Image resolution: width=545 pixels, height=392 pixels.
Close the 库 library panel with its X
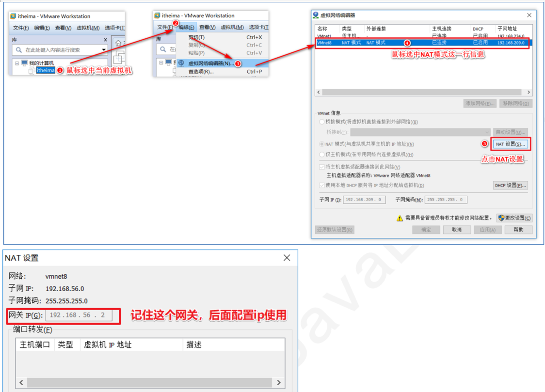[x=105, y=40]
